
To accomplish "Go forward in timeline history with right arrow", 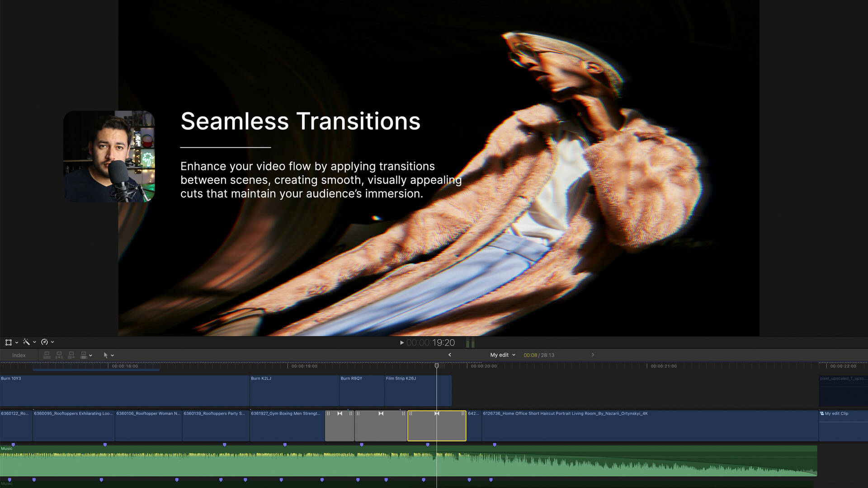I will (593, 355).
